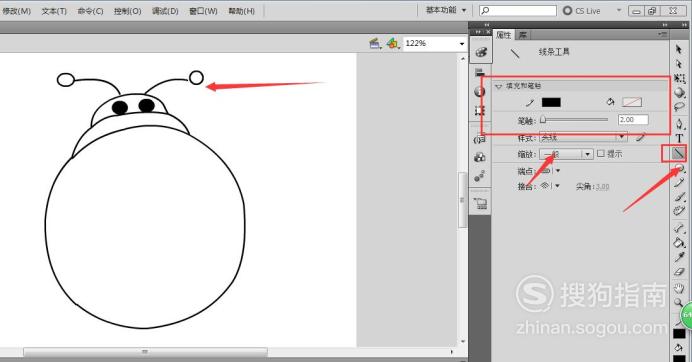The width and height of the screenshot is (692, 362).
Task: Open the Code Snippets panel icon
Action: (480, 140)
